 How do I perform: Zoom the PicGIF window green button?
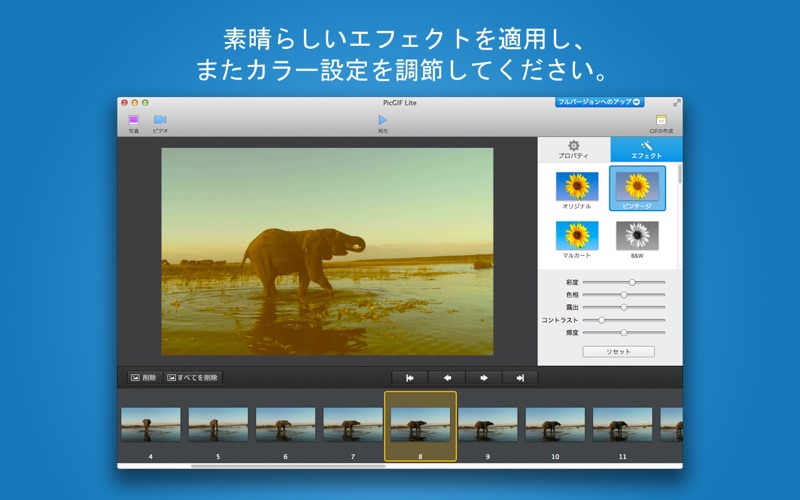145,103
